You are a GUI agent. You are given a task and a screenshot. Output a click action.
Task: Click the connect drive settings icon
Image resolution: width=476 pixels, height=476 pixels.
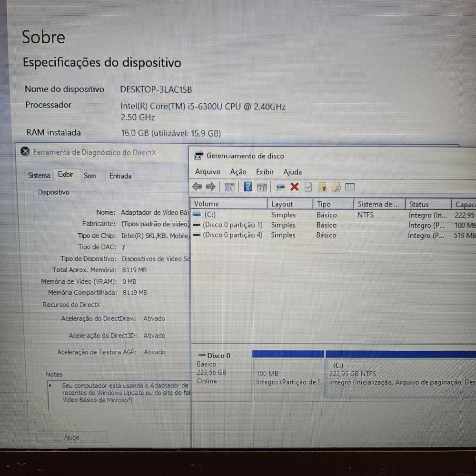coord(280,187)
